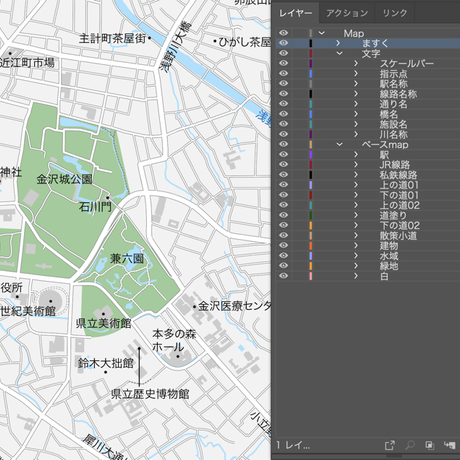This screenshot has height=460, width=460.
Task: Click the Collect for Export icon
Action: [x=389, y=445]
